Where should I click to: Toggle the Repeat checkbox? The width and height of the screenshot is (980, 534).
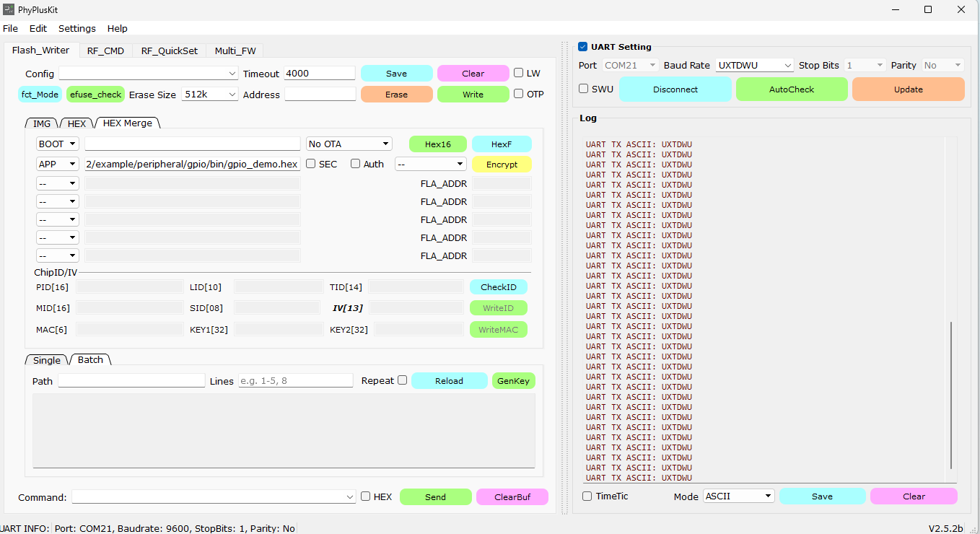click(403, 380)
